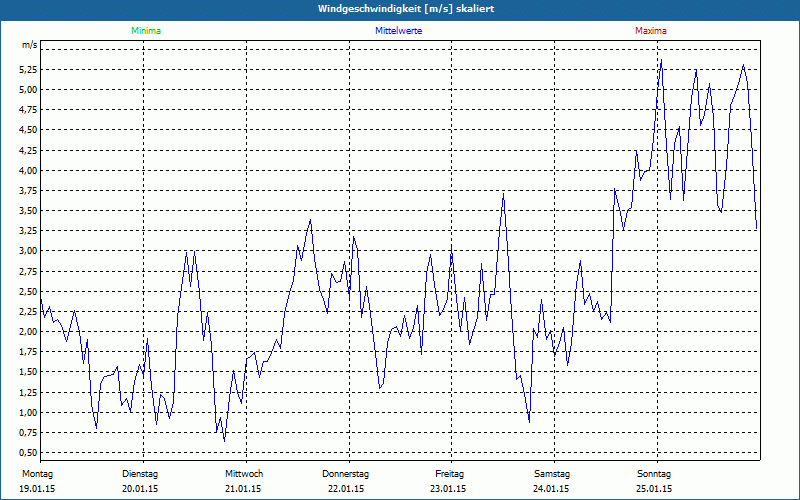The height and width of the screenshot is (500, 800).
Task: Click the 4,00 axis value
Action: [x=29, y=170]
